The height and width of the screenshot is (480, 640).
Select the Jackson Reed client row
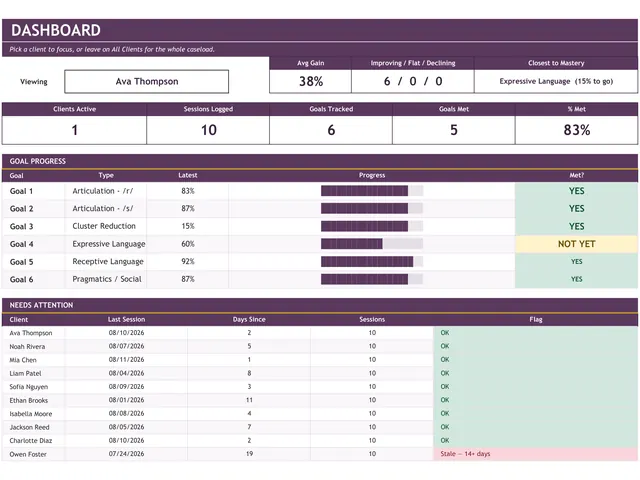click(320, 427)
